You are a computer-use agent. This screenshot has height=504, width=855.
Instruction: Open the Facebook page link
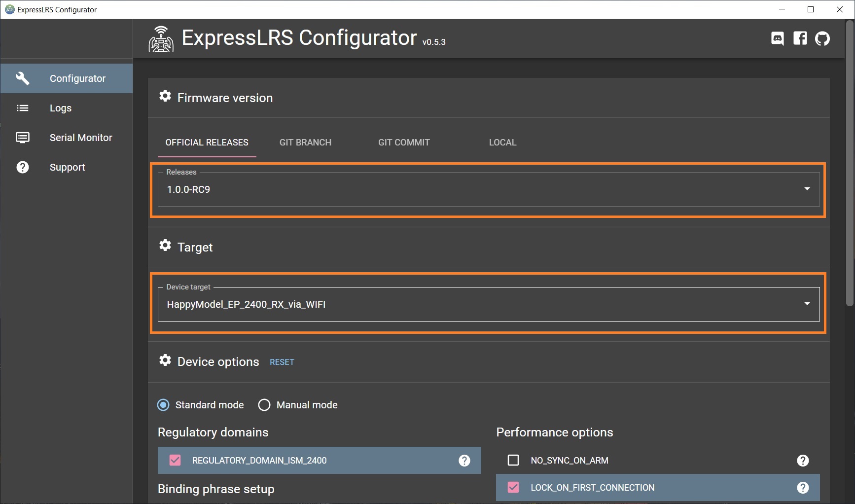[800, 38]
